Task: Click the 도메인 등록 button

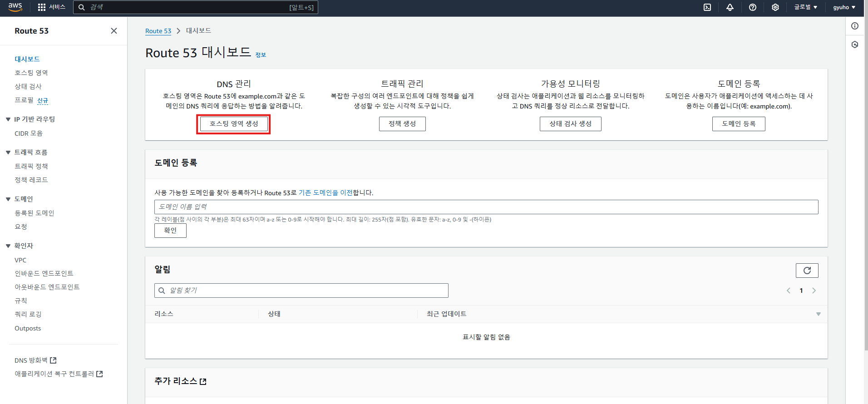Action: pyautogui.click(x=739, y=124)
